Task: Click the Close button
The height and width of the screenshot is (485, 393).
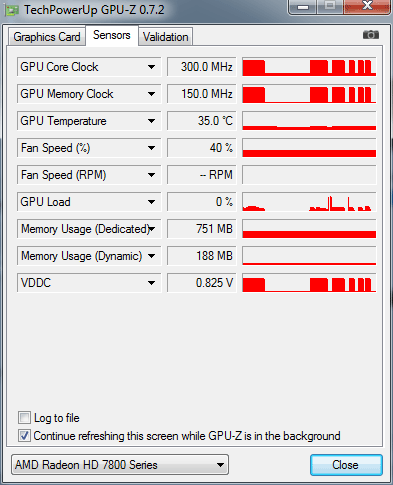Action: click(x=346, y=465)
